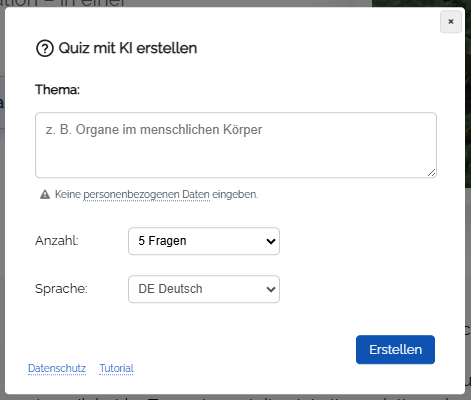
Task: Open the Tutorial link
Action: pyautogui.click(x=116, y=368)
